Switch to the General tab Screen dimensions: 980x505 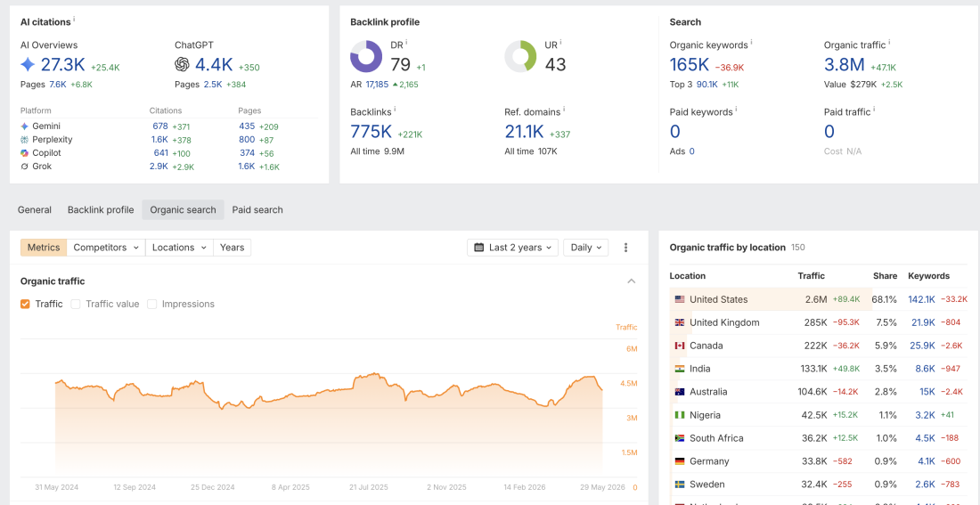35,210
